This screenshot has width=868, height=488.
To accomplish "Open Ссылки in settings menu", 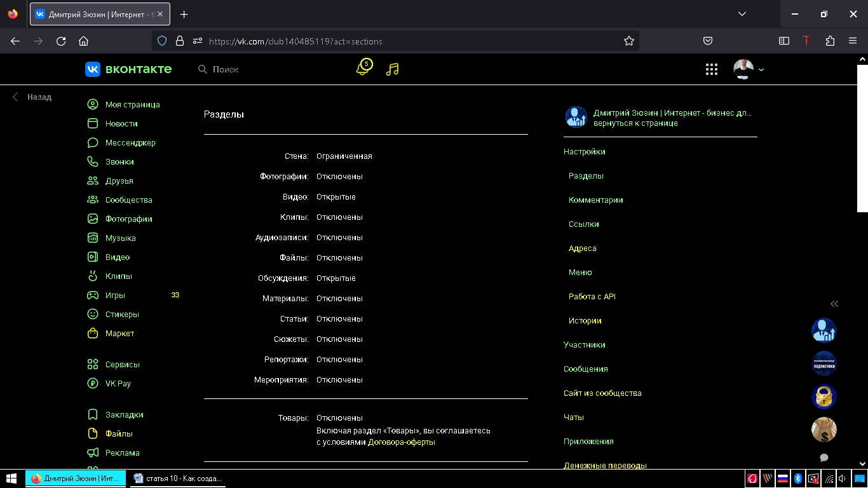I will click(x=583, y=224).
